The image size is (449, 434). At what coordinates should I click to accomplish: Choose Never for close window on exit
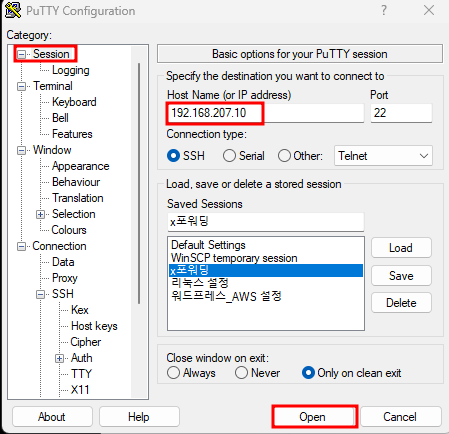pyautogui.click(x=241, y=373)
